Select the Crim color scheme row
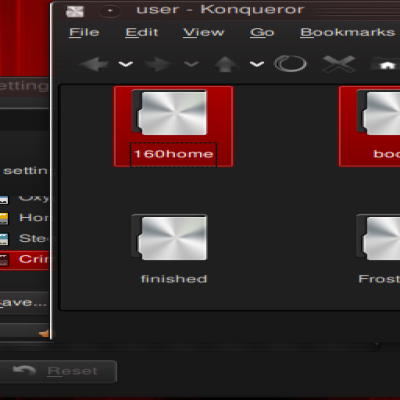 pyautogui.click(x=24, y=260)
